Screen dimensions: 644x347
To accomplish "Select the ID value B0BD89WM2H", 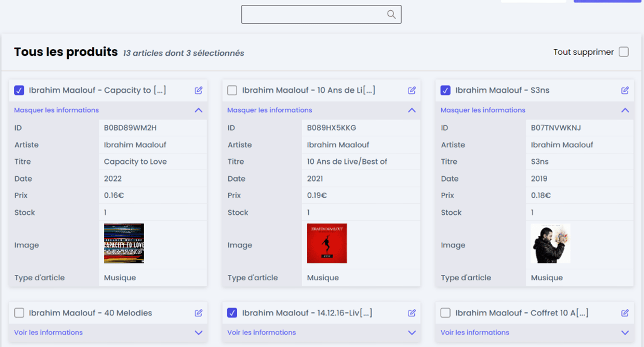I will tap(130, 128).
